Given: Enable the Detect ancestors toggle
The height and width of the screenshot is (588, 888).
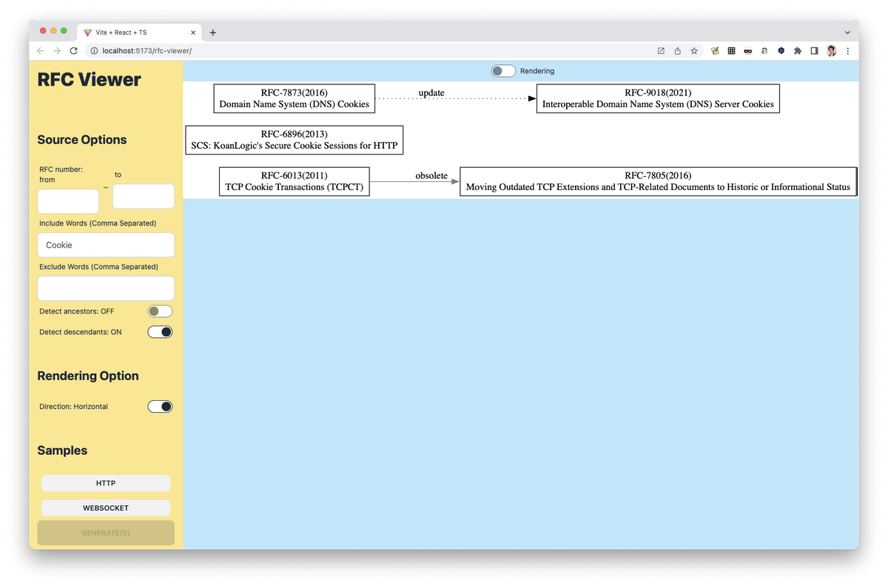Looking at the screenshot, I should click(160, 311).
